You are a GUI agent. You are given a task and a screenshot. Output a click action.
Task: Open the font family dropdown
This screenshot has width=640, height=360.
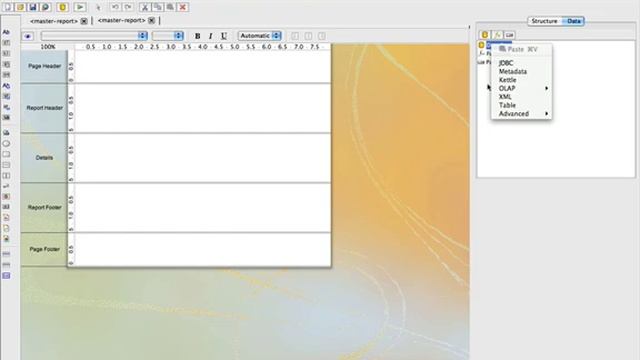[x=94, y=36]
